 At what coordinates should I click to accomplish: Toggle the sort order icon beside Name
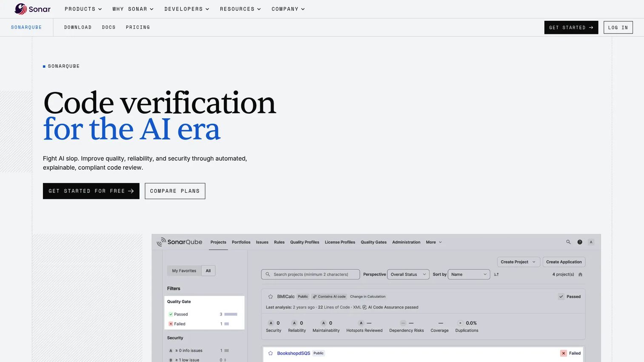(496, 274)
